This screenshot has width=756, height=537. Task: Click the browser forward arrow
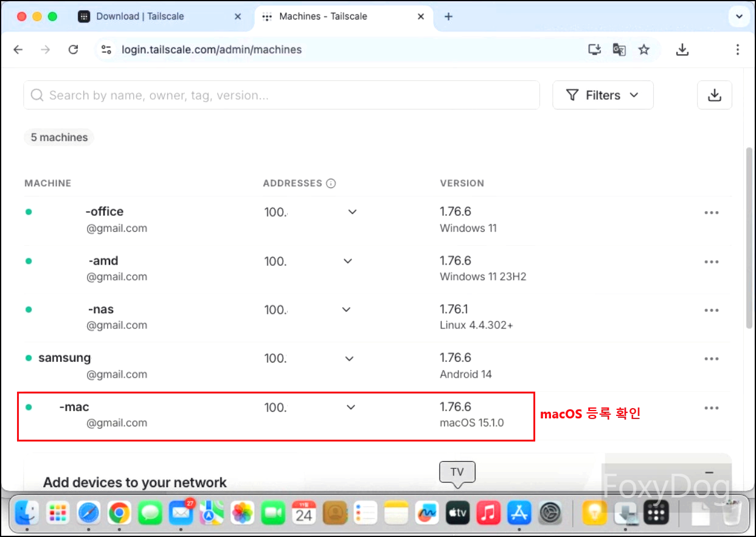[46, 50]
